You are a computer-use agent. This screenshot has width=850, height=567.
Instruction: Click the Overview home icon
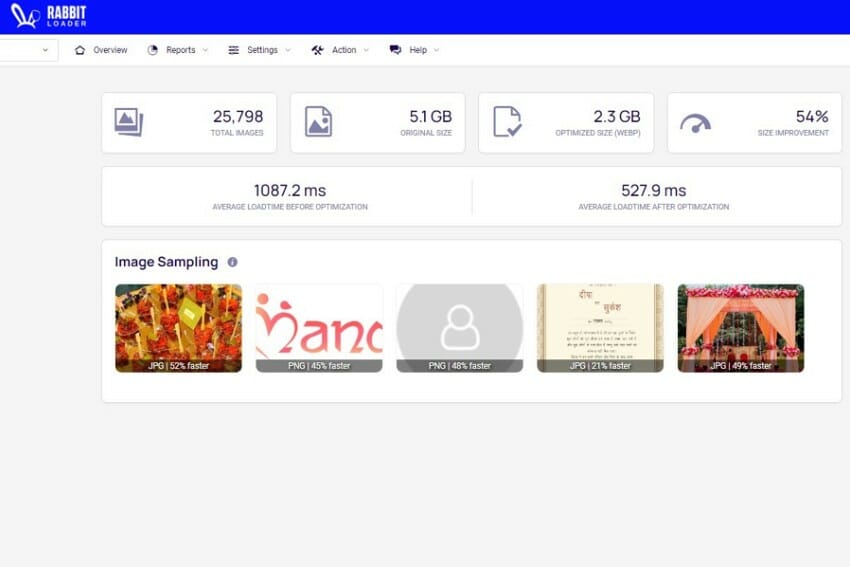pos(80,50)
